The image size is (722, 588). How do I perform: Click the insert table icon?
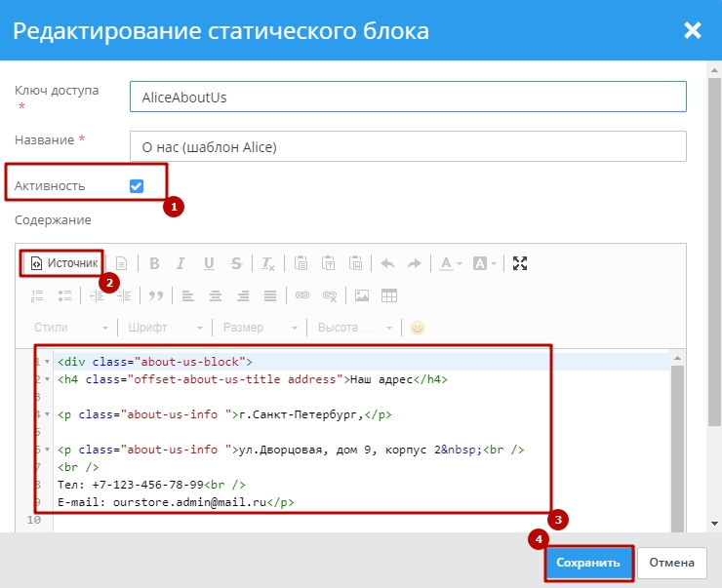click(389, 295)
